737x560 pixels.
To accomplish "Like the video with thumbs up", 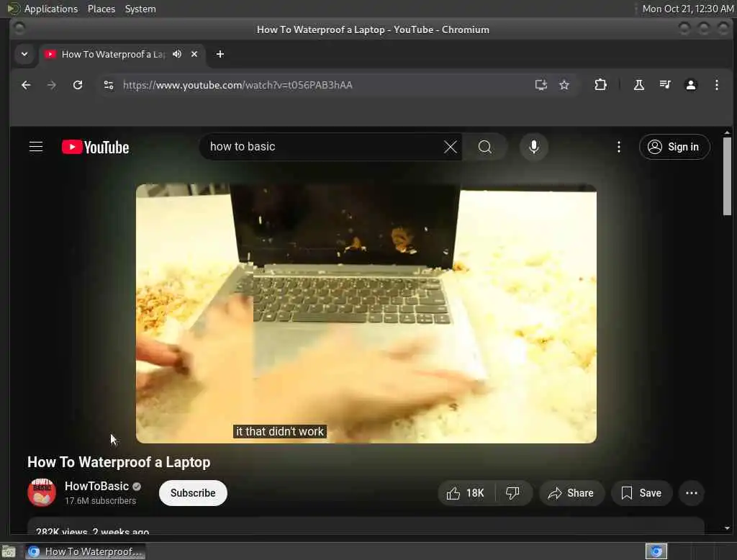I will 466,493.
